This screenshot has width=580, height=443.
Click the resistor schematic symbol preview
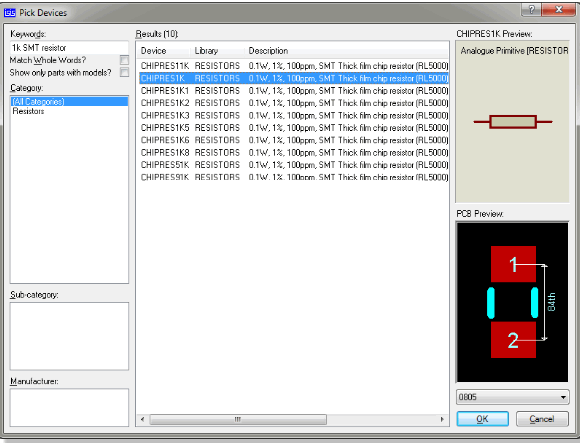tap(513, 122)
